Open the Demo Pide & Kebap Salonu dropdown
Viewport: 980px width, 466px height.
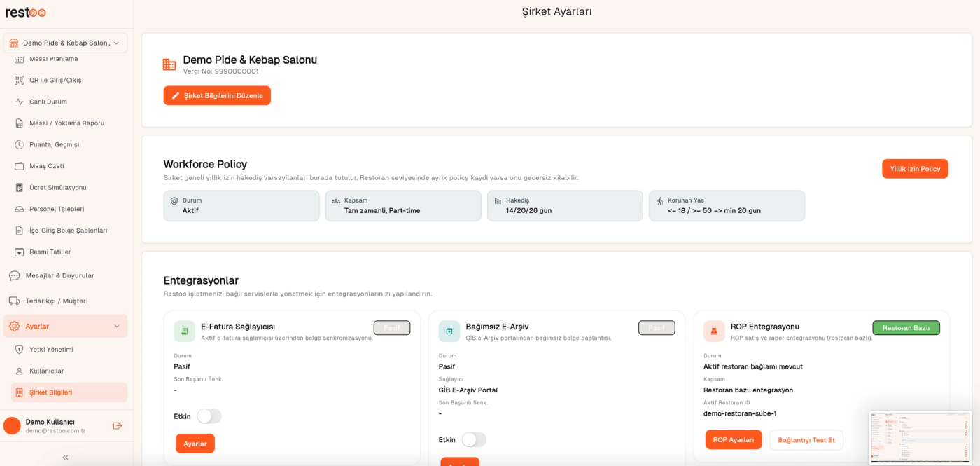[66, 43]
